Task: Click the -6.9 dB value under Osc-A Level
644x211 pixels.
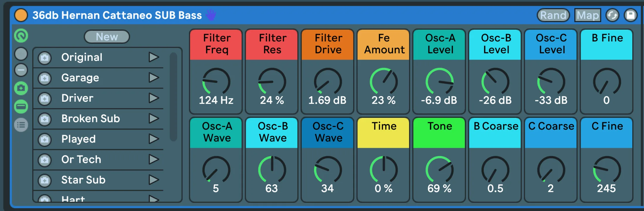Action: 439,100
